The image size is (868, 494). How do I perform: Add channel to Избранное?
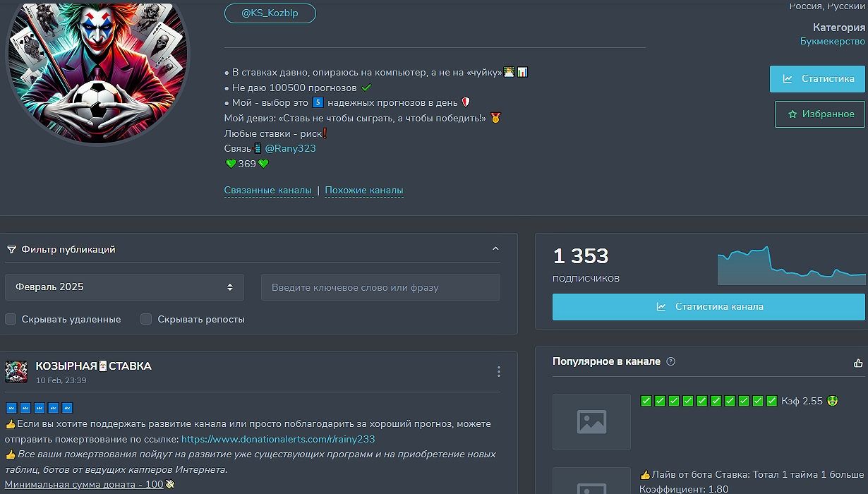click(820, 114)
